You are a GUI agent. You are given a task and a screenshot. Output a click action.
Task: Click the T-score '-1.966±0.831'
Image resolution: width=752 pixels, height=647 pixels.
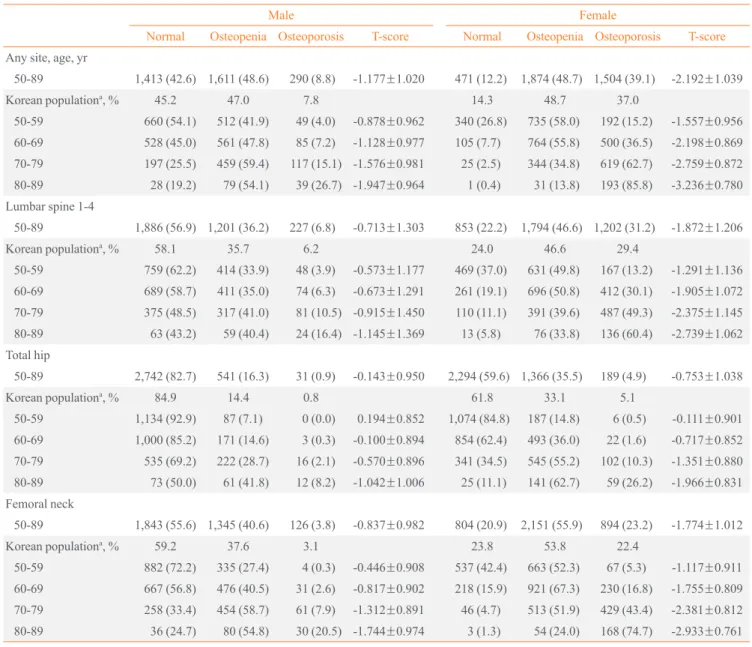707,482
